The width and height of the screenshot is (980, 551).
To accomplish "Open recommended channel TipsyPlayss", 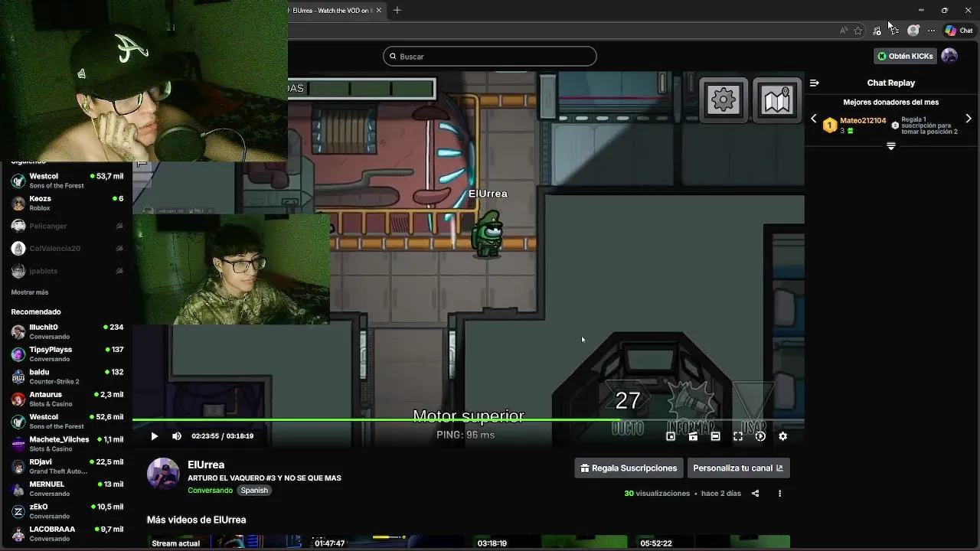I will click(x=67, y=354).
